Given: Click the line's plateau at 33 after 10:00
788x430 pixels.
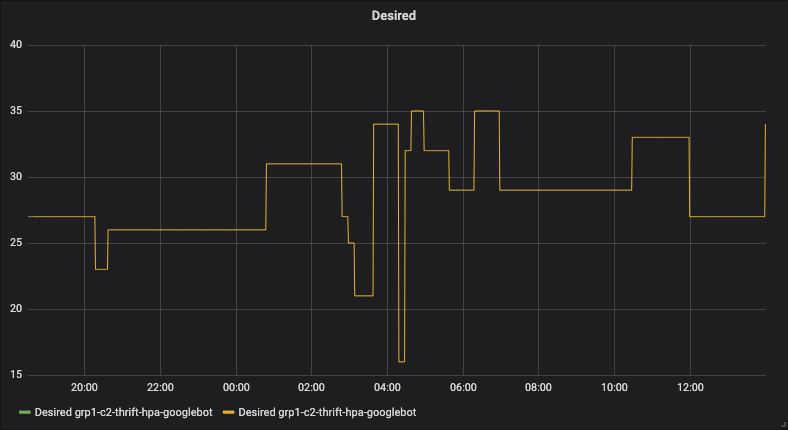Looking at the screenshot, I should [x=660, y=137].
